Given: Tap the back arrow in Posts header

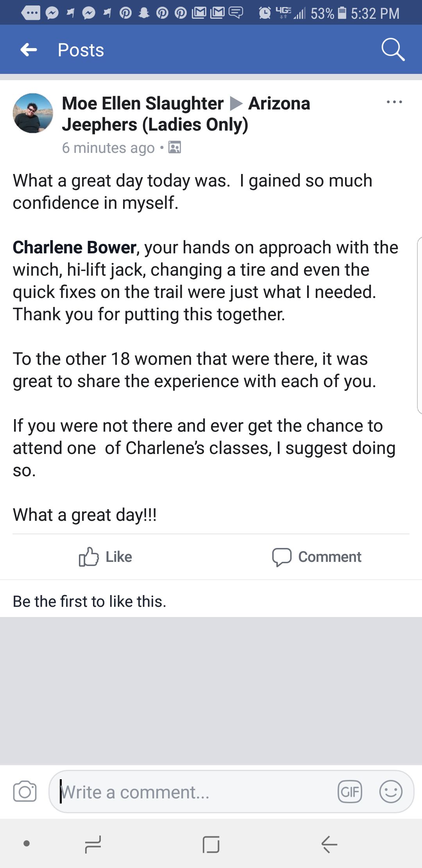Looking at the screenshot, I should [29, 50].
